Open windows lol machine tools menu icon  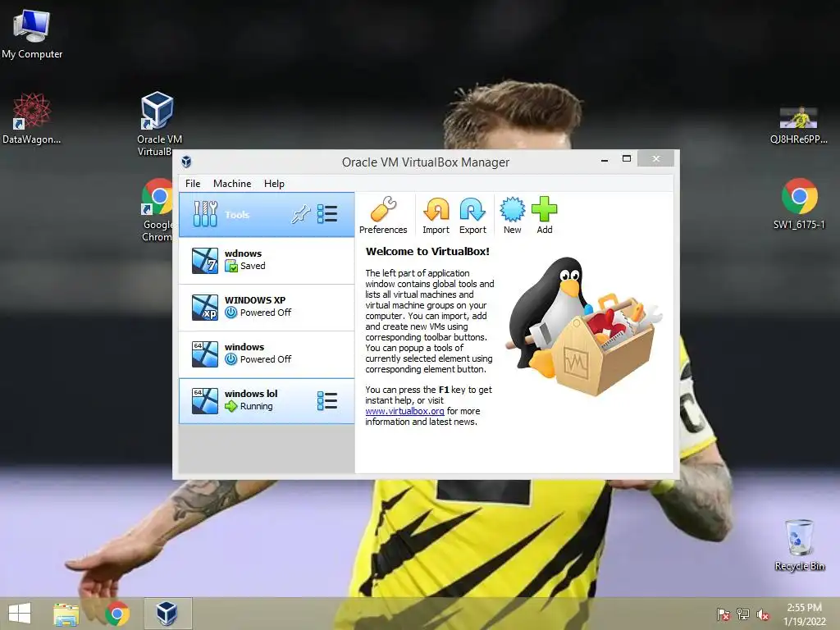[x=327, y=400]
